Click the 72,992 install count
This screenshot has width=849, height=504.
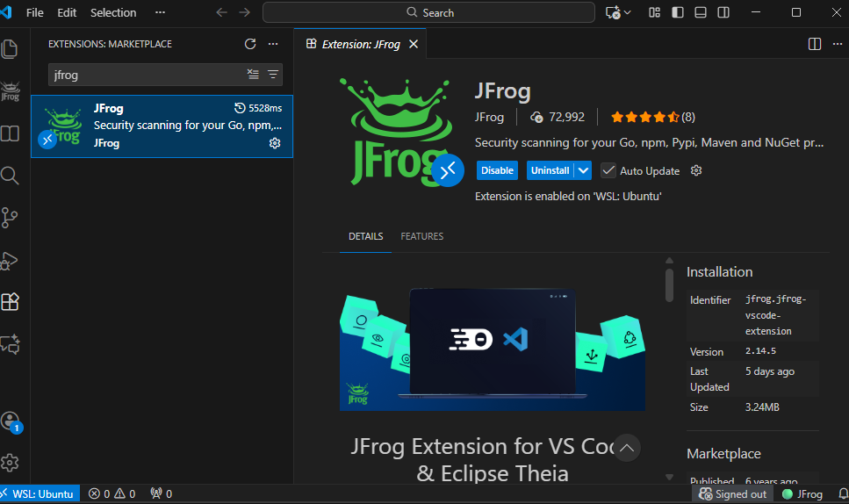[558, 117]
